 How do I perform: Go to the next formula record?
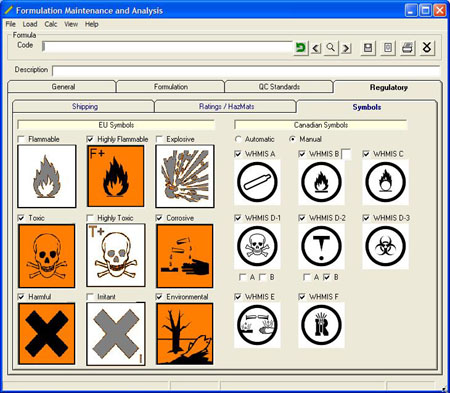(x=346, y=48)
